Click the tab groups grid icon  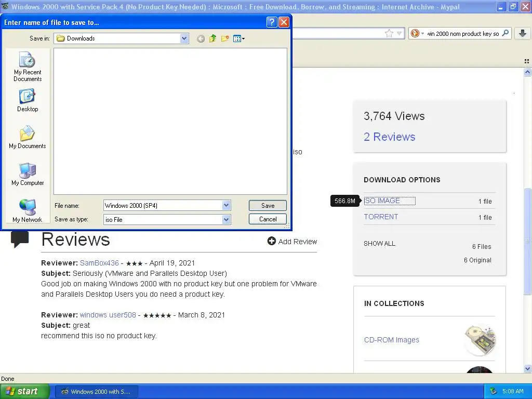pos(527,61)
